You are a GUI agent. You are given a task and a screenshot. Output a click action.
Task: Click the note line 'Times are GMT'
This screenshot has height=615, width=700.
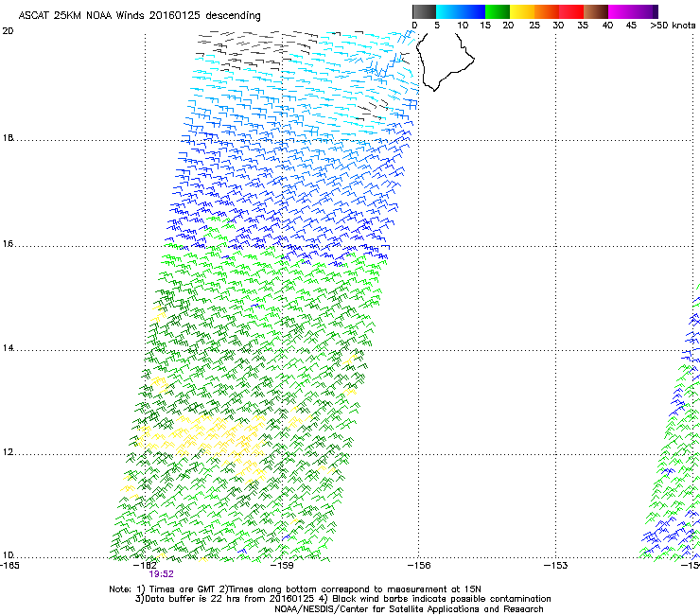(294, 589)
